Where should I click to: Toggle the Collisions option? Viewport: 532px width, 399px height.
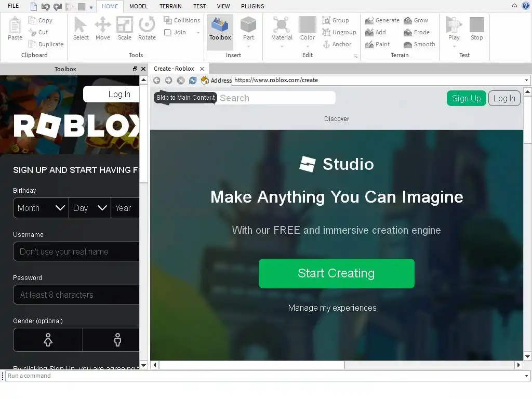click(182, 20)
